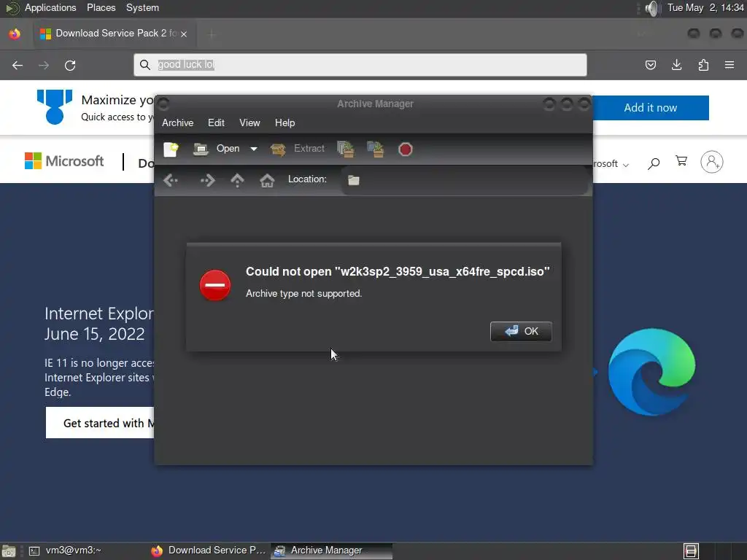
Task: Open a new Firefox tab
Action: pyautogui.click(x=212, y=34)
